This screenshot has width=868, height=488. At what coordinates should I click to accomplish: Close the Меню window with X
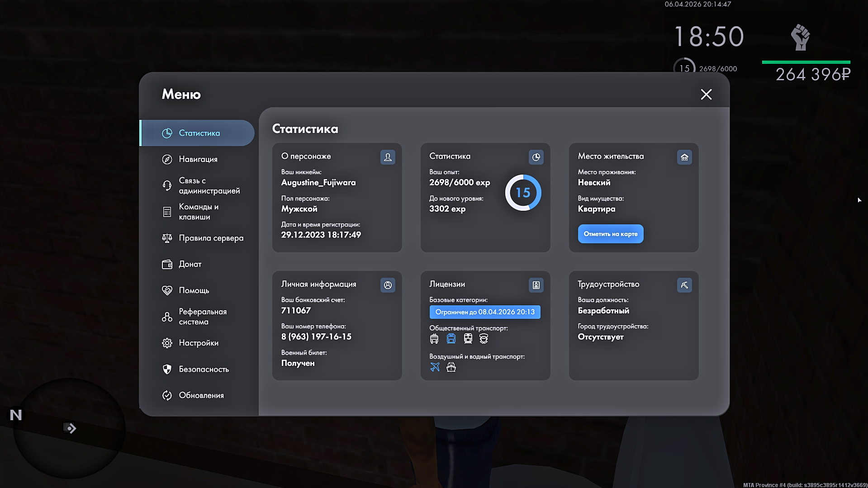coord(706,95)
